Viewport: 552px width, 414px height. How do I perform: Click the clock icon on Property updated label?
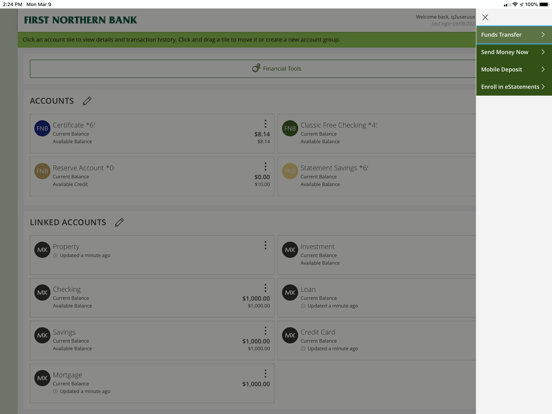[x=55, y=255]
